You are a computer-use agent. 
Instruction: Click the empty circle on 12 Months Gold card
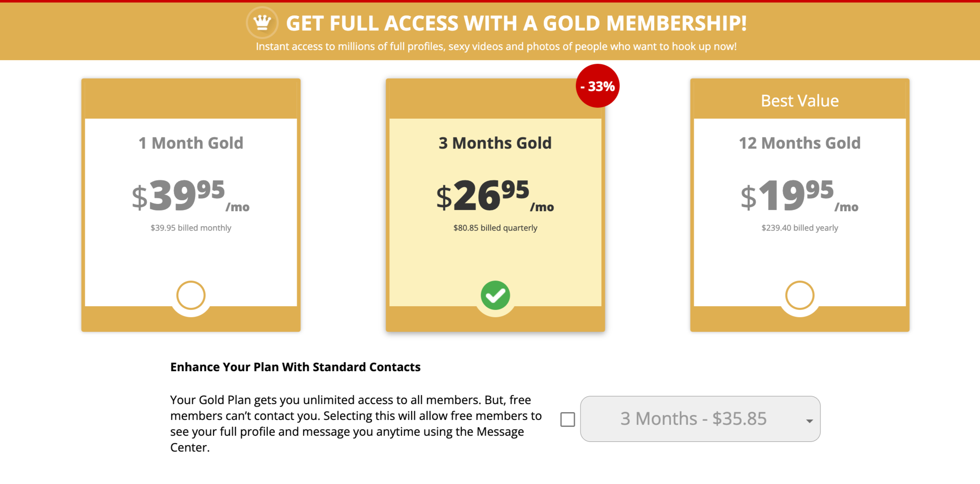click(799, 295)
